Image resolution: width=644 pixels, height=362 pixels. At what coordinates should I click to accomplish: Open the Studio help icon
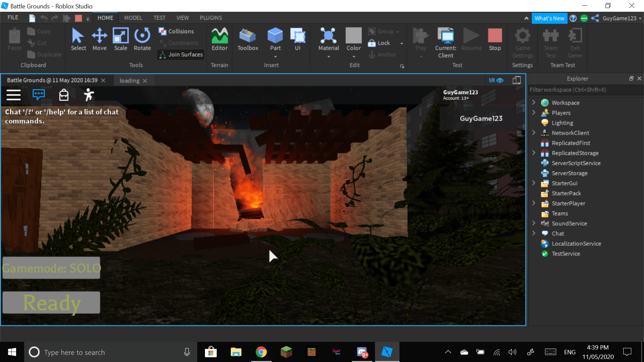tap(573, 18)
